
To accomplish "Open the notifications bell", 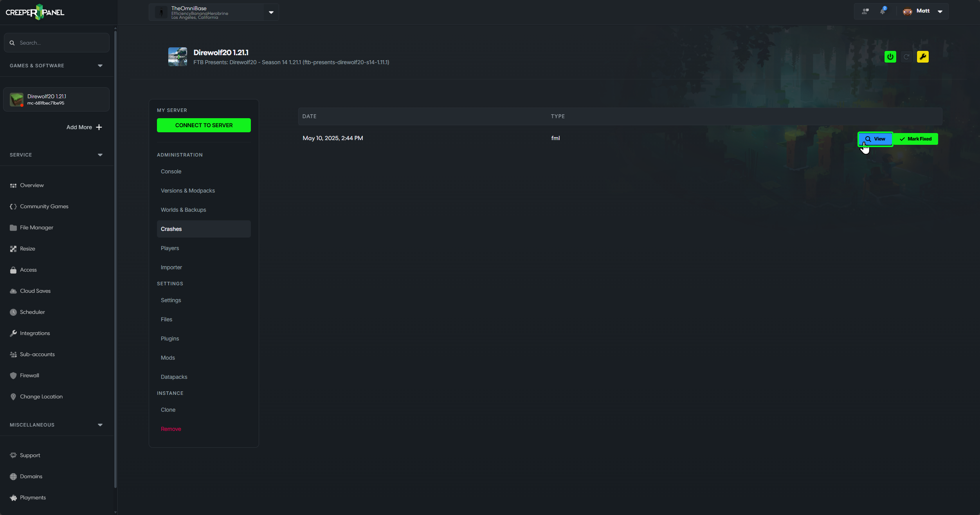I will [x=883, y=11].
